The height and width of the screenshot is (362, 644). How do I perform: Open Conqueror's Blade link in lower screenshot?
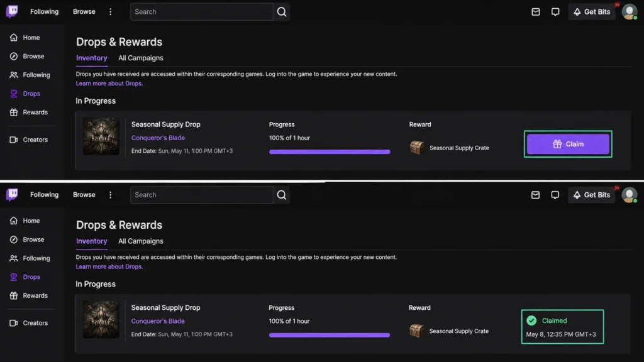point(158,321)
